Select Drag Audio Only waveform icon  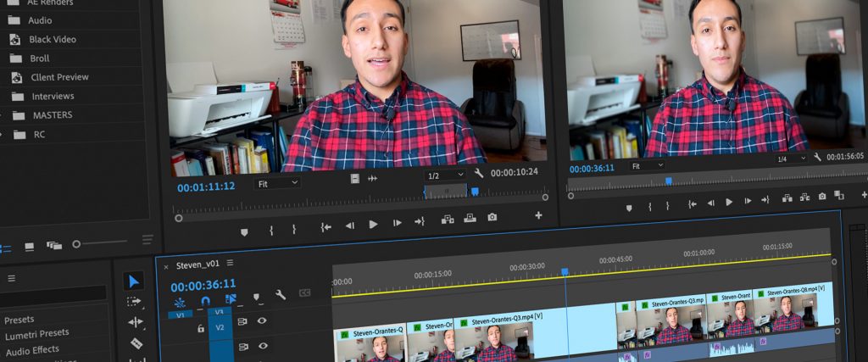[x=373, y=178]
